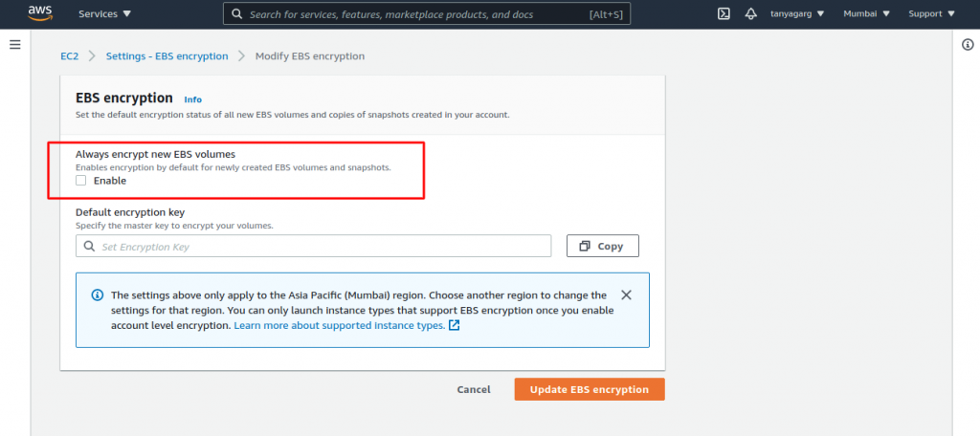Open the CloudShell terminal icon
The image size is (980, 436).
[724, 13]
